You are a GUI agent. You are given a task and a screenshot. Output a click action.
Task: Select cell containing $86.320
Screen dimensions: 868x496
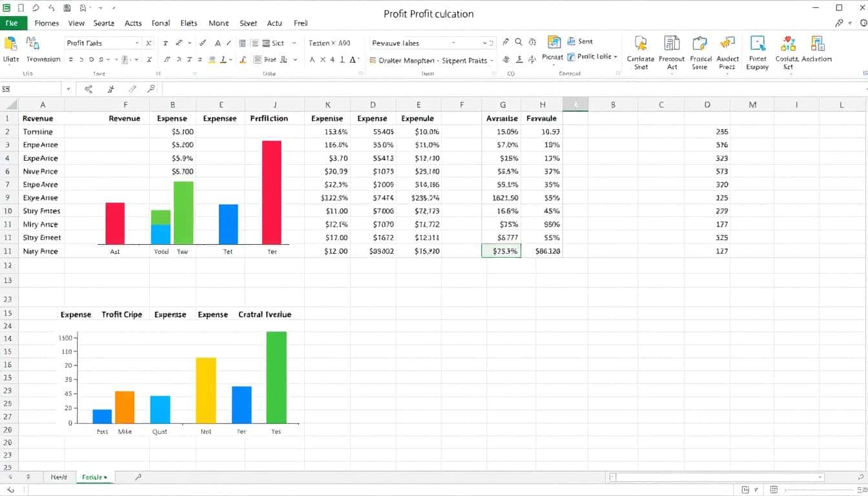(x=542, y=251)
